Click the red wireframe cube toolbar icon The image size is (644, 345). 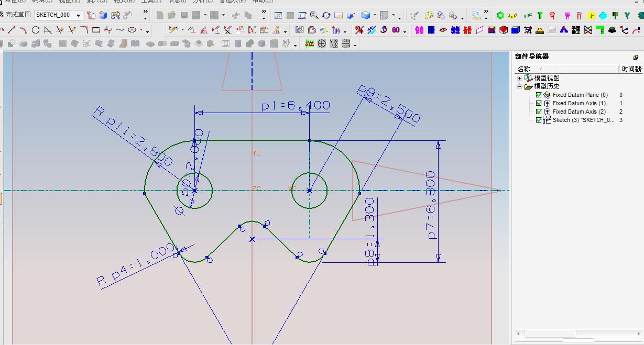click(504, 30)
